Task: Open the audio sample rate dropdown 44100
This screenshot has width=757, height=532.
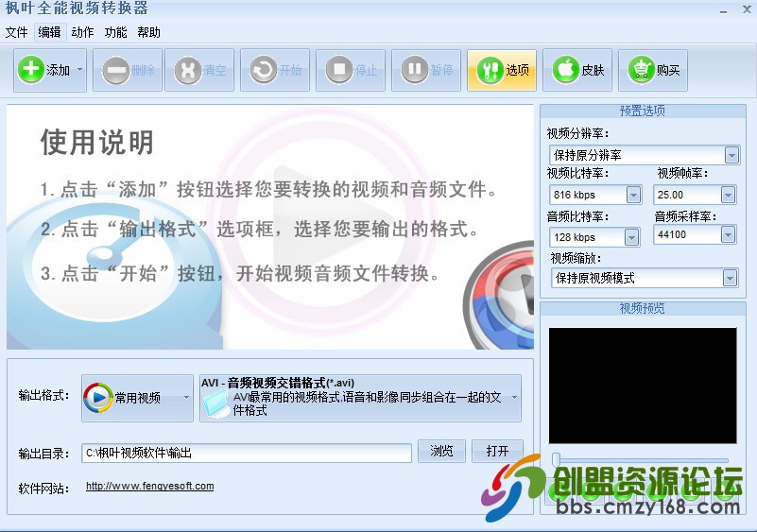Action: (695, 234)
